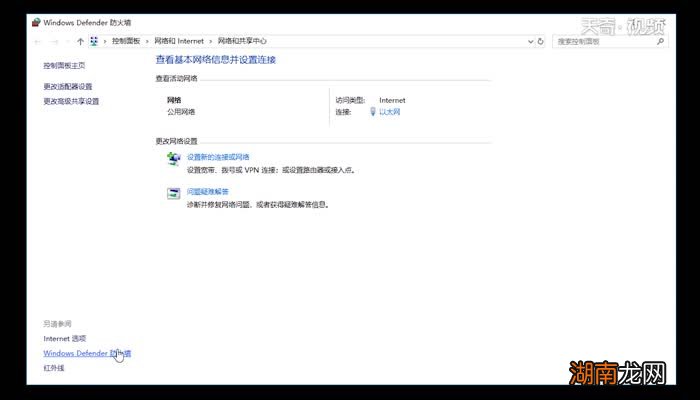Select 网络和 Internet in the breadcrumb
The image size is (700, 400).
coord(179,41)
